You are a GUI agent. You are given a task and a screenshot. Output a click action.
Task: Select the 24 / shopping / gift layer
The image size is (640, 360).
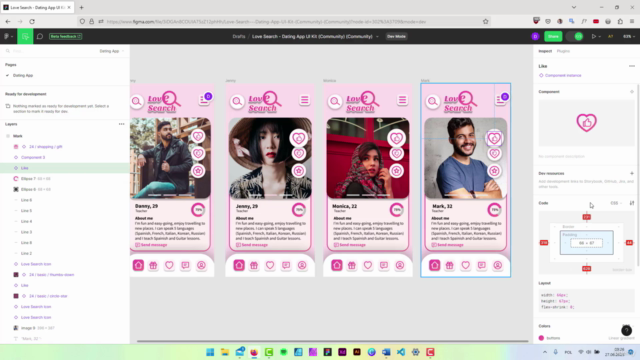coord(45,147)
